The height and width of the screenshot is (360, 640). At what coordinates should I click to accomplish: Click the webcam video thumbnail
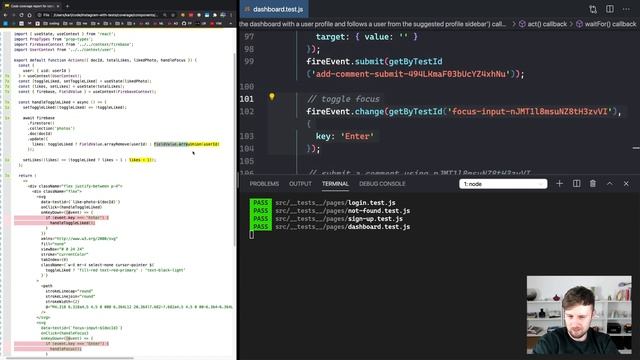pyautogui.click(x=579, y=315)
